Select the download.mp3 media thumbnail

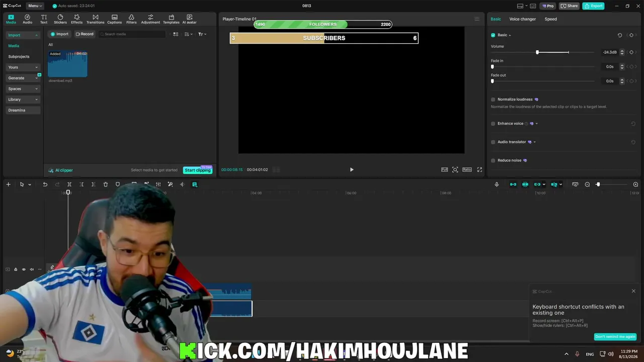coord(67,64)
